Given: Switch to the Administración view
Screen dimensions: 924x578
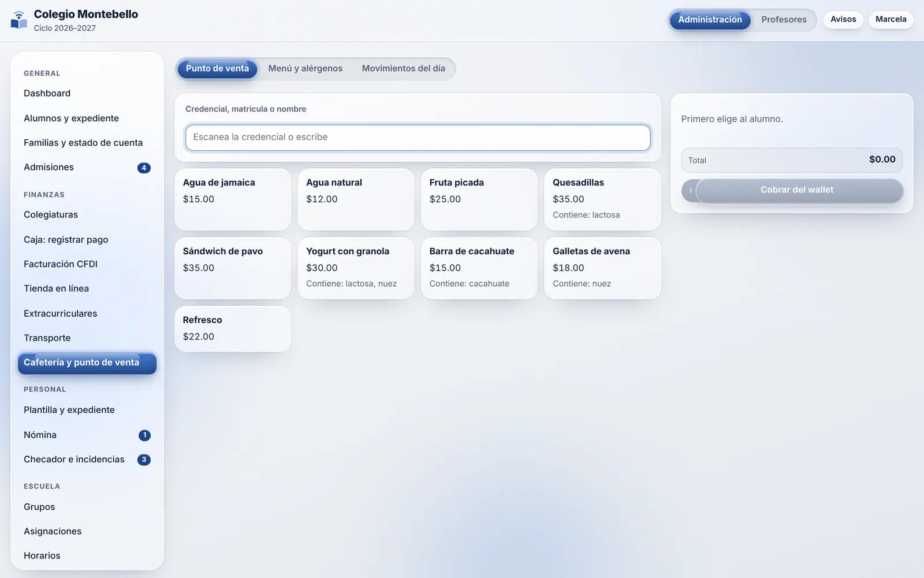Looking at the screenshot, I should (710, 20).
